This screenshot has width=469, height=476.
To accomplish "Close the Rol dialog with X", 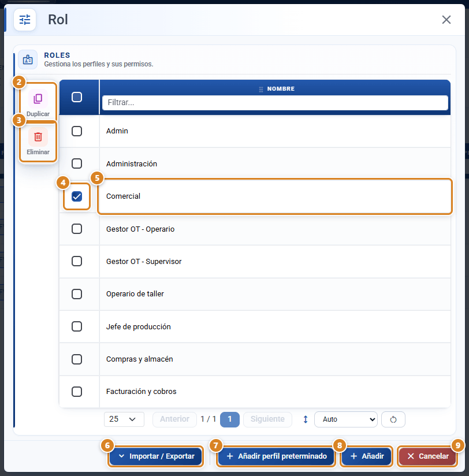I will point(446,20).
